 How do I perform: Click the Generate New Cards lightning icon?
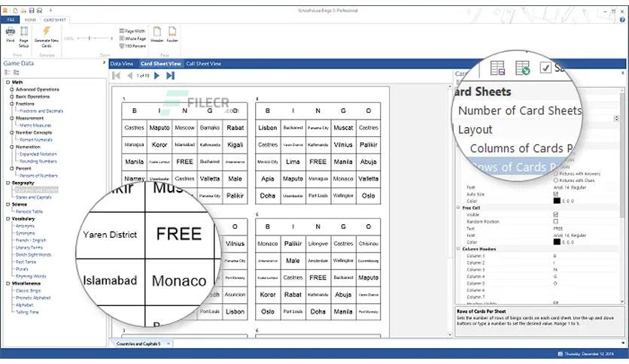(x=47, y=32)
